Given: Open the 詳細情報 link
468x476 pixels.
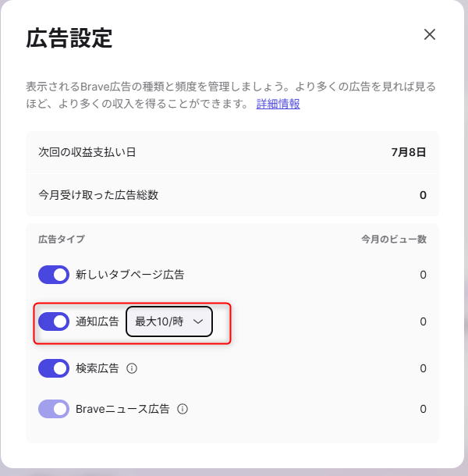Looking at the screenshot, I should pyautogui.click(x=278, y=104).
